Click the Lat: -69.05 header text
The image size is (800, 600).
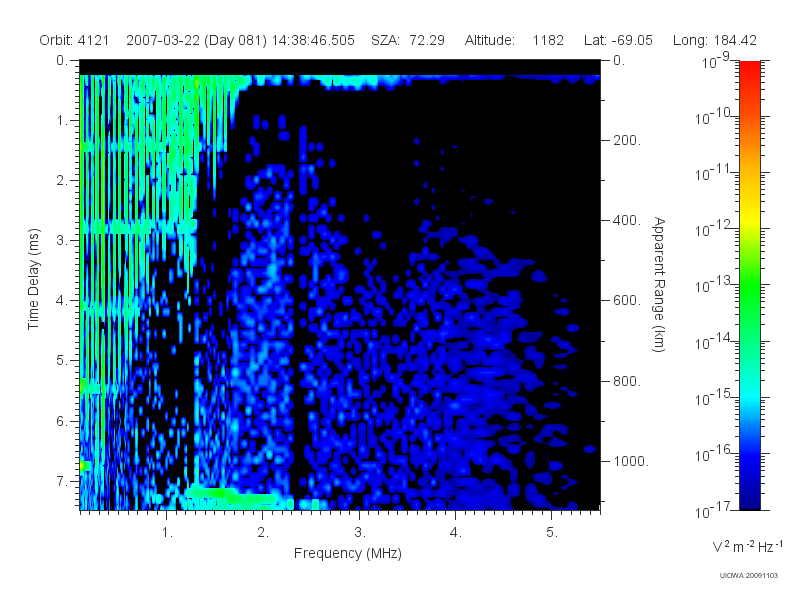pyautogui.click(x=618, y=40)
